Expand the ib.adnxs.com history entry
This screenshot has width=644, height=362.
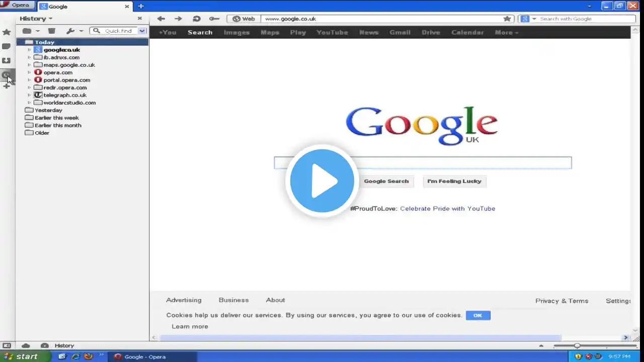coord(29,57)
